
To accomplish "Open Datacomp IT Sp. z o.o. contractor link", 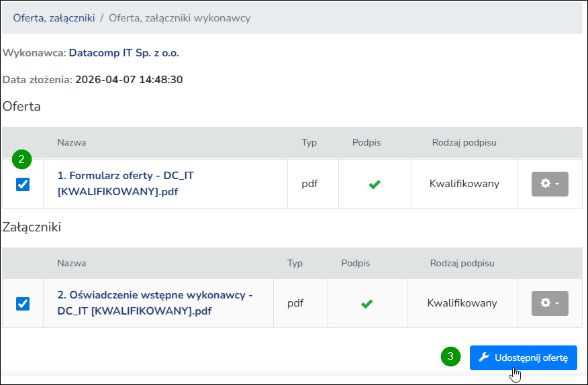I will click(x=124, y=53).
